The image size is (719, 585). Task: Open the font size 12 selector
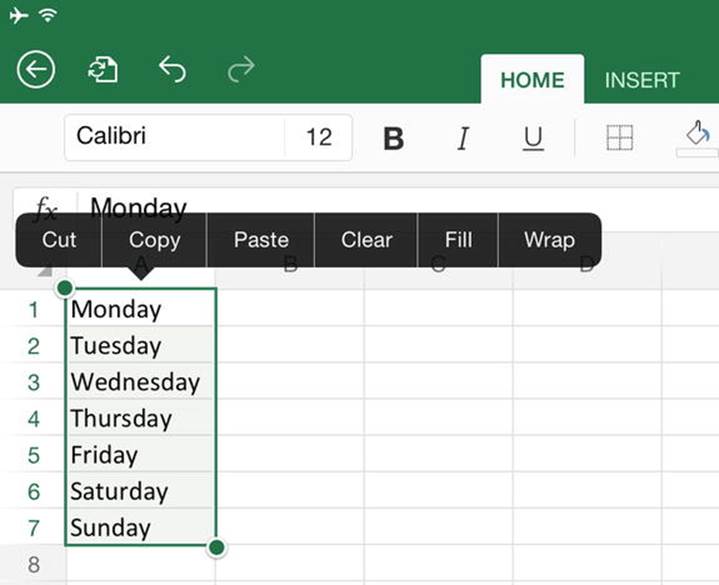pyautogui.click(x=319, y=137)
